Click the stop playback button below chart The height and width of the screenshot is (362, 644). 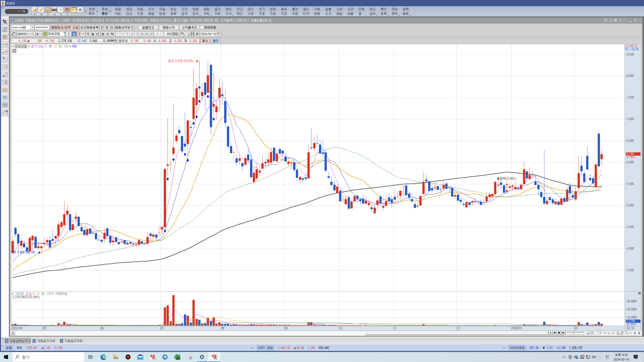pos(559,333)
